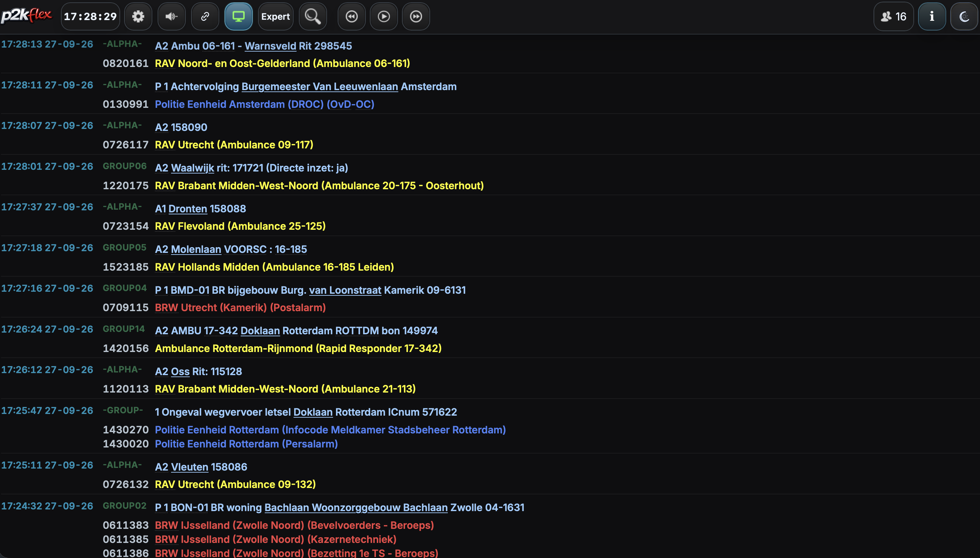This screenshot has width=980, height=558.
Task: Click RAV Flevoland (Ambulance 25-125) text
Action: click(240, 226)
